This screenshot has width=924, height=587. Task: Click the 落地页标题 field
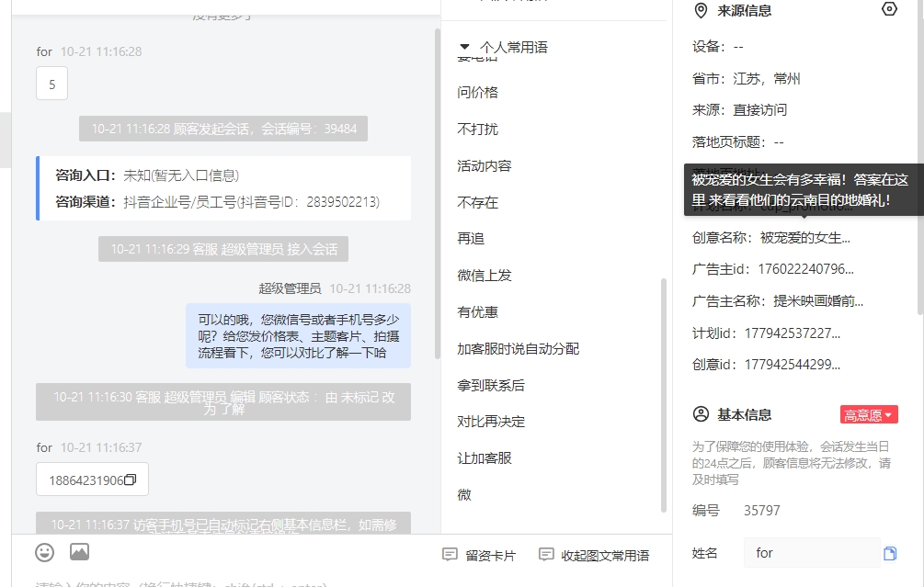coord(737,141)
